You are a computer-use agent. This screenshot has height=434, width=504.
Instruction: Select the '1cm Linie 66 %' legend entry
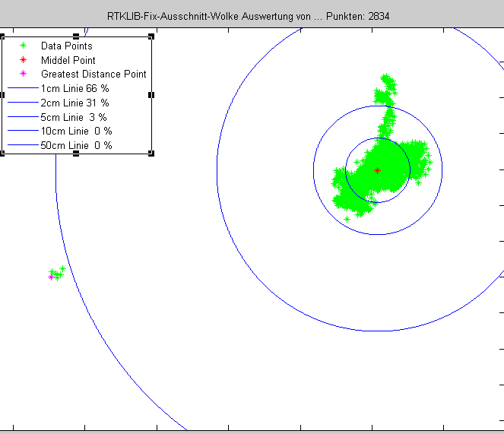tap(74, 88)
